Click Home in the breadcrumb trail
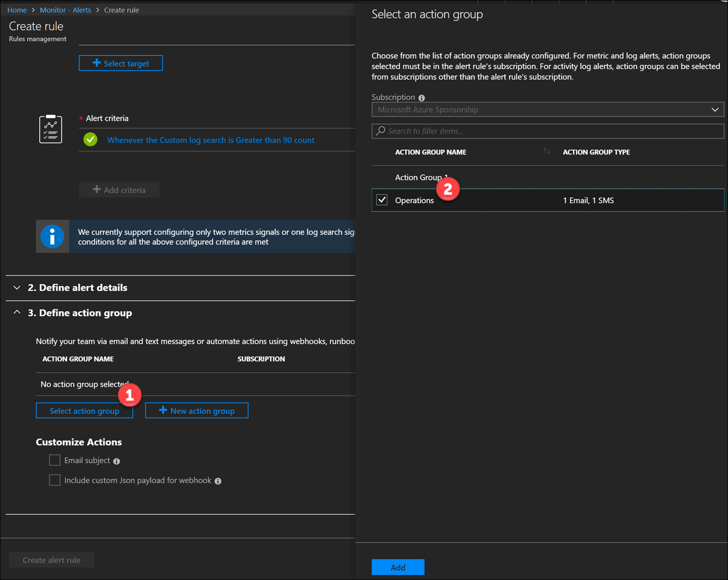 click(17, 10)
